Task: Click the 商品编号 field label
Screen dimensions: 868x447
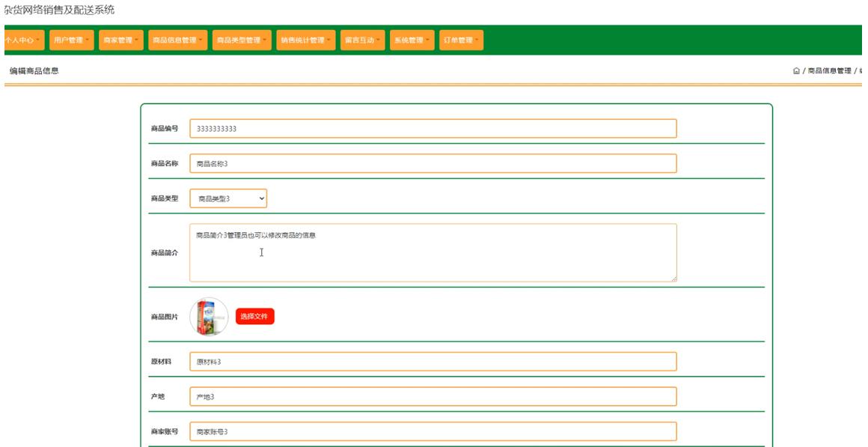Action: [x=165, y=129]
